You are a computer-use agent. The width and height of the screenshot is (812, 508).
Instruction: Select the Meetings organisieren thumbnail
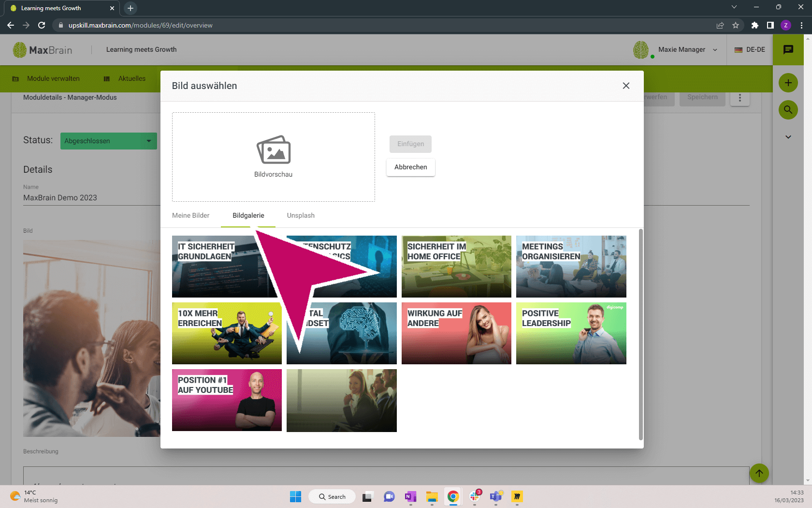571,267
